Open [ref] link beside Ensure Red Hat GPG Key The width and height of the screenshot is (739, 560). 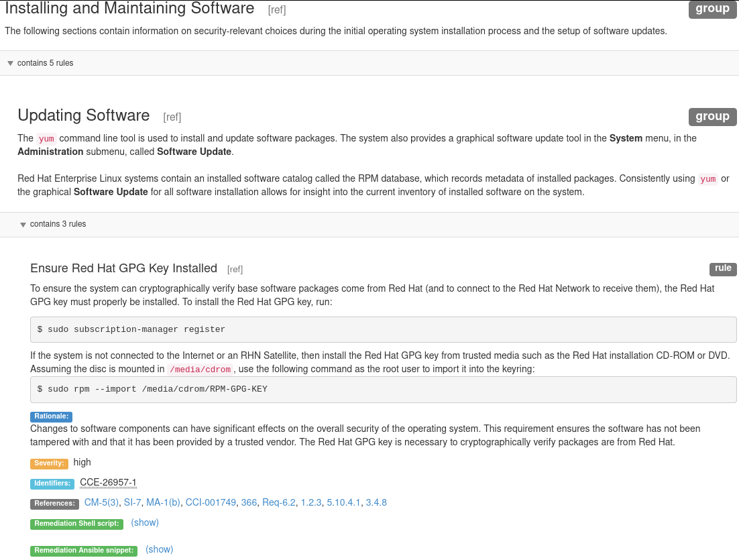[x=235, y=270]
